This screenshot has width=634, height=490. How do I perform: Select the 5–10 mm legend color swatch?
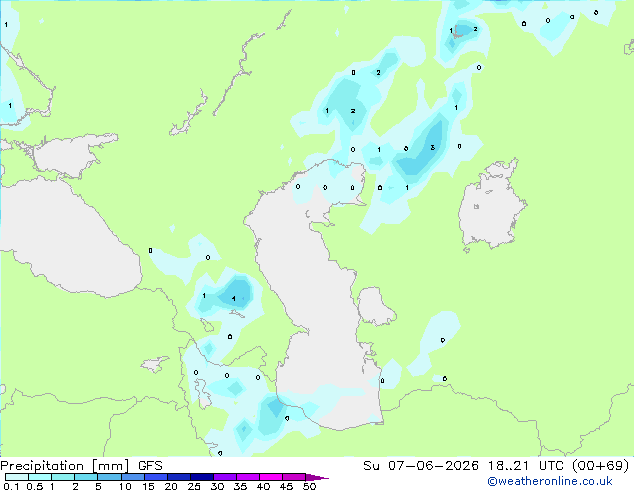coord(109,477)
